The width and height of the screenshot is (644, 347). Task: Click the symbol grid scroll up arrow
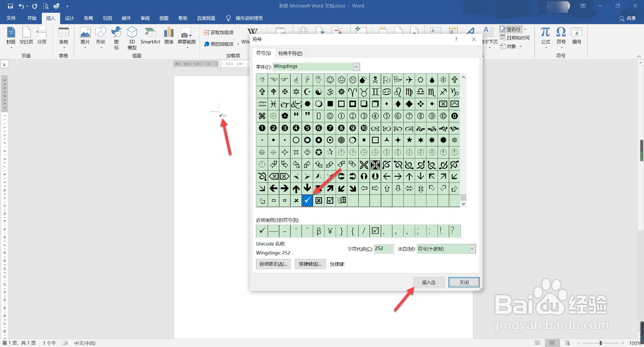(463, 77)
